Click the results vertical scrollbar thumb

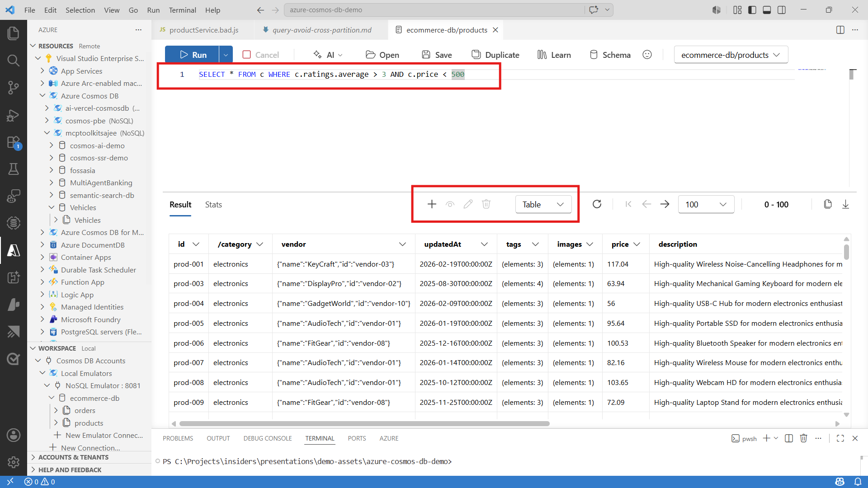tap(846, 252)
